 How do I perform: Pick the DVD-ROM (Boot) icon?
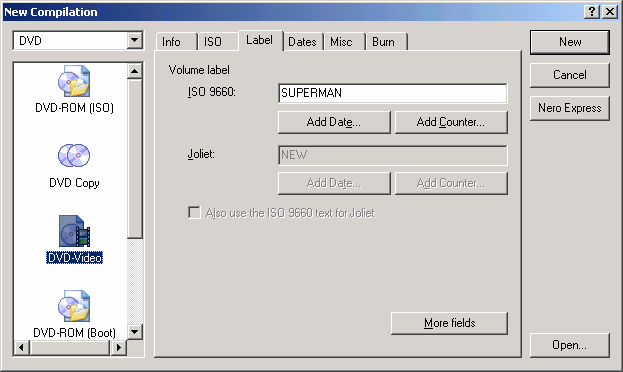74,306
